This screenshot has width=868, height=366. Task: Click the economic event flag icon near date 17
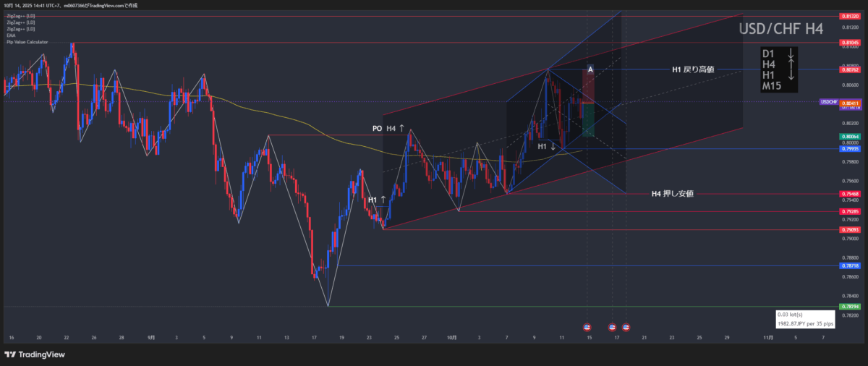613,327
